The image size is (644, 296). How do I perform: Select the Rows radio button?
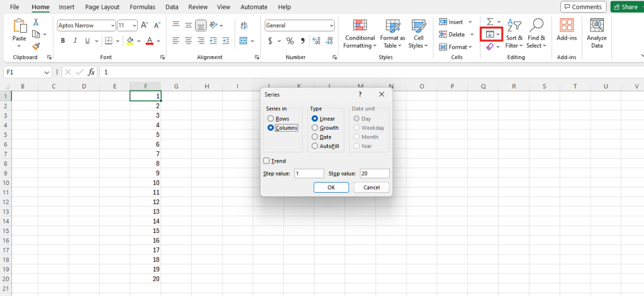pyautogui.click(x=271, y=118)
